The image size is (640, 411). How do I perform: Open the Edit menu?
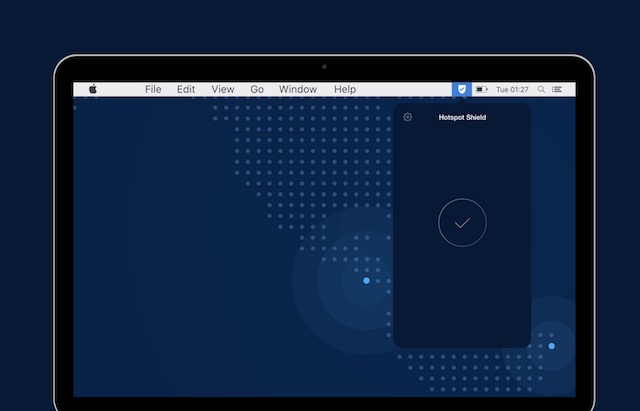click(186, 89)
